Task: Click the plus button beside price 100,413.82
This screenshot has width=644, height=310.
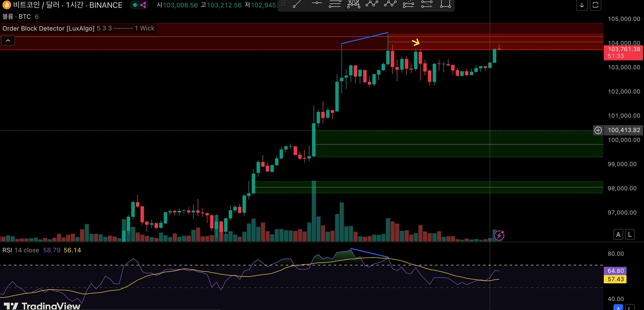Action: (598, 130)
